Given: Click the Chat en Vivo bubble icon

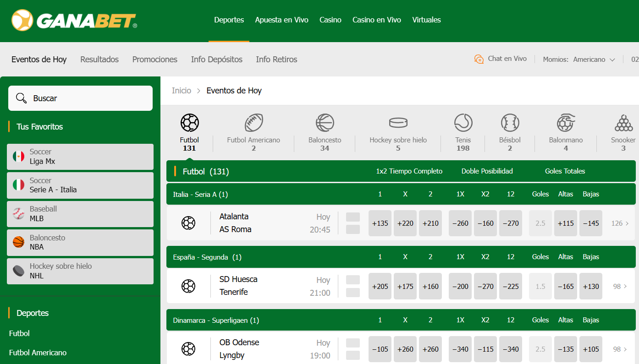Looking at the screenshot, I should [479, 59].
